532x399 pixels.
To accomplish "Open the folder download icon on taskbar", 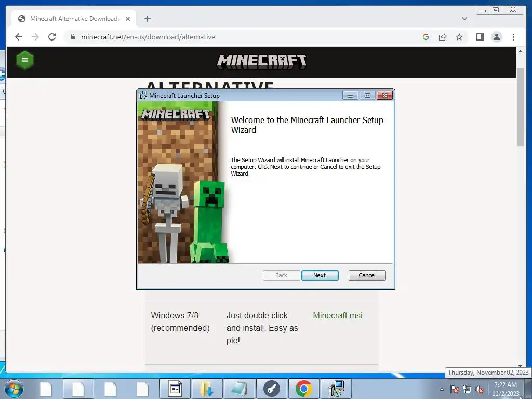I will pos(207,389).
